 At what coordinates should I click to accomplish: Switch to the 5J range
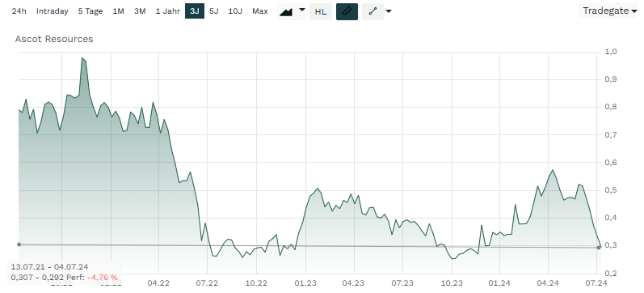pos(214,11)
